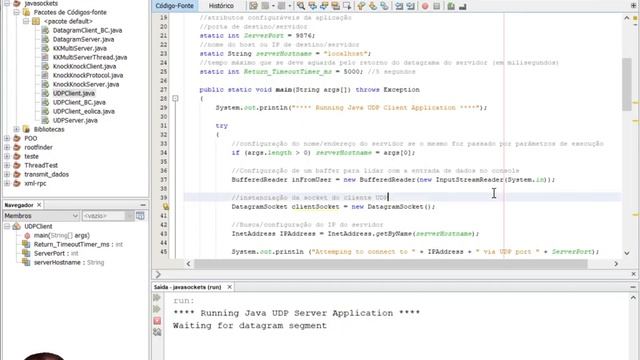Click the Last Edit toolbar icon
640x360 pixels.
(253, 6)
